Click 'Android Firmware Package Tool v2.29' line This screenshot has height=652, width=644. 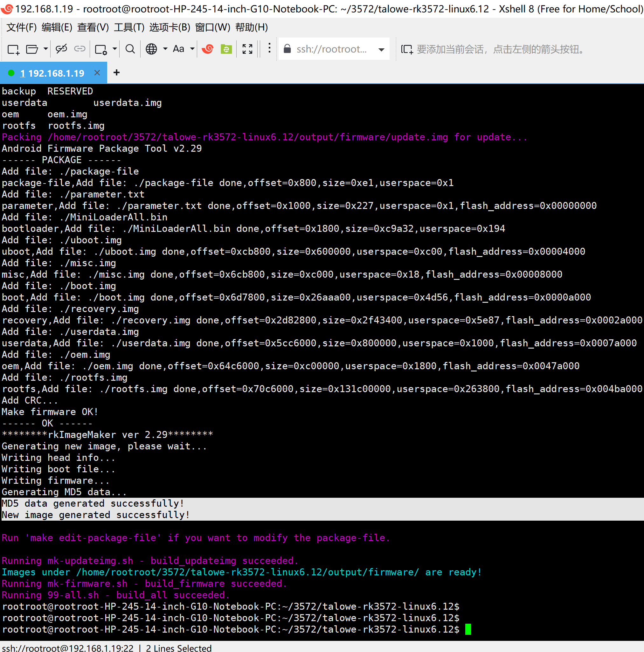(x=102, y=149)
